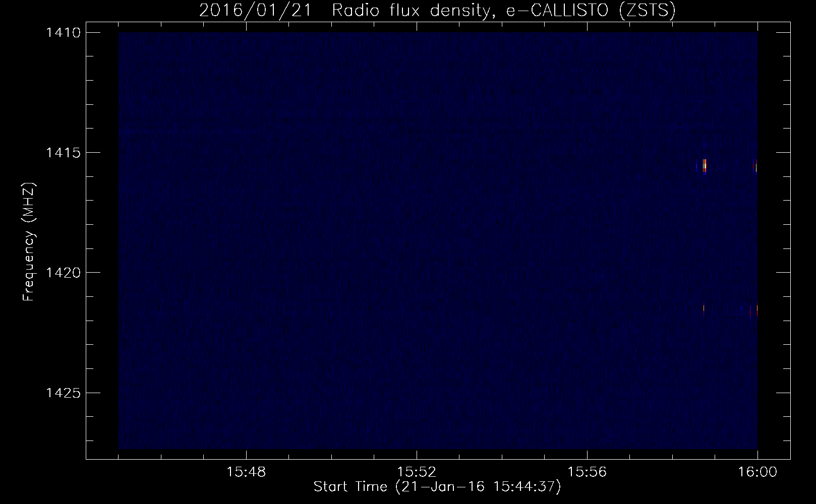Viewport: 816px width, 504px height.
Task: Click the 15:56 time tick label
Action: [x=587, y=472]
